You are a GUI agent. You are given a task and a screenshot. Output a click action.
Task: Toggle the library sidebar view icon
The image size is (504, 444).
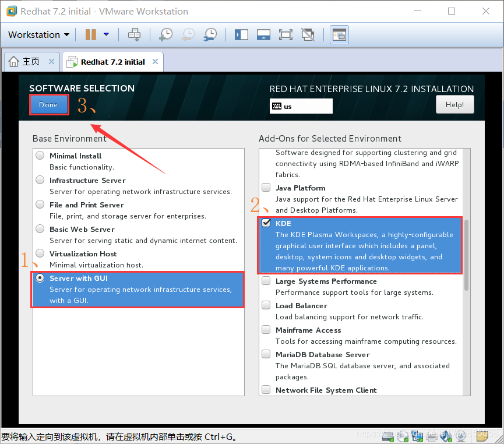click(241, 34)
